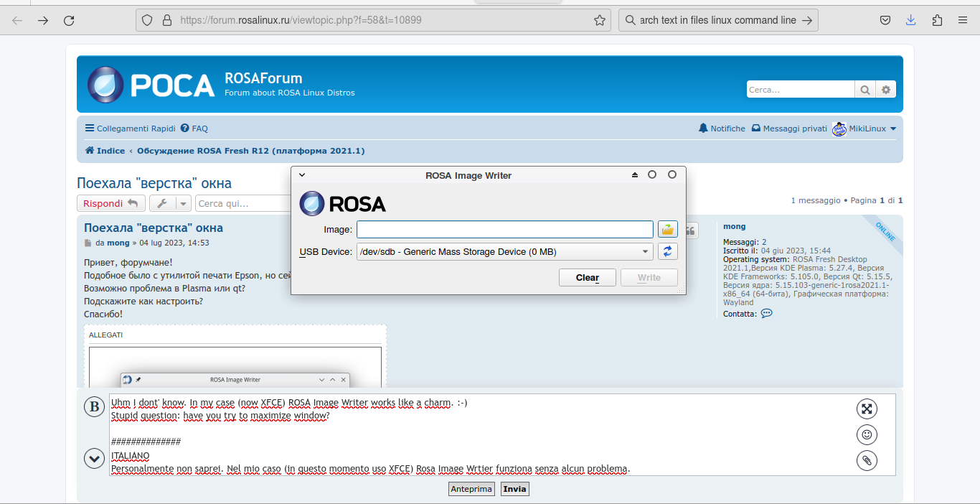Click the forum Cerca search field
This screenshot has width=980, height=504.
[x=800, y=90]
